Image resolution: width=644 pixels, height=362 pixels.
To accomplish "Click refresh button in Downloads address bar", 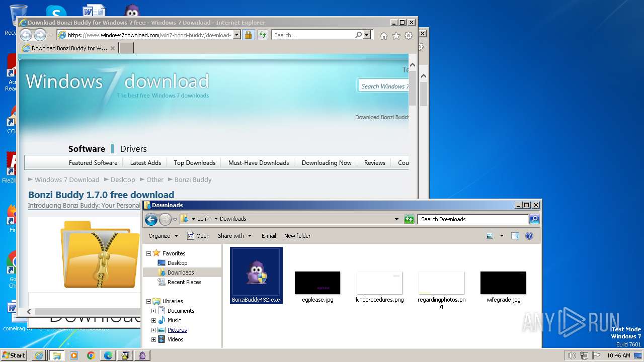I will point(409,219).
